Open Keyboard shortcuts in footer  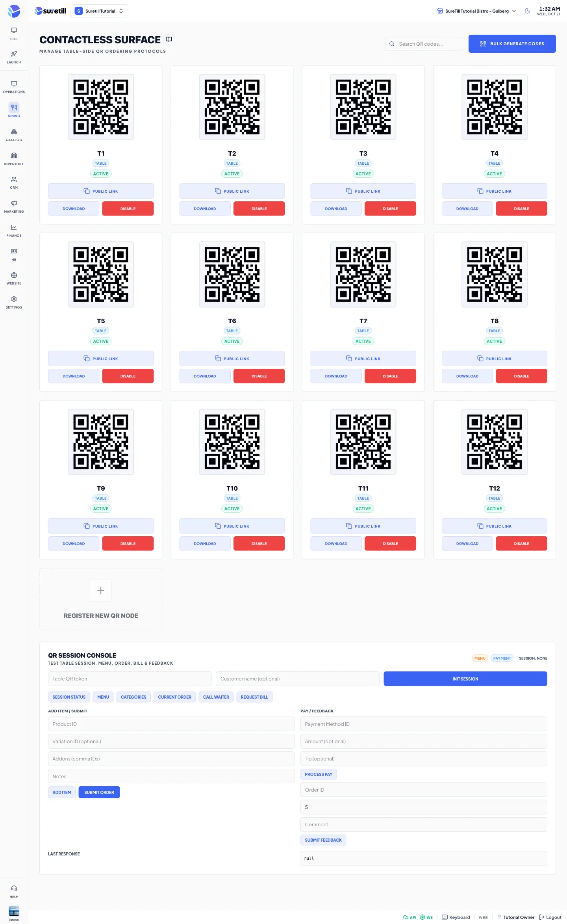(456, 917)
